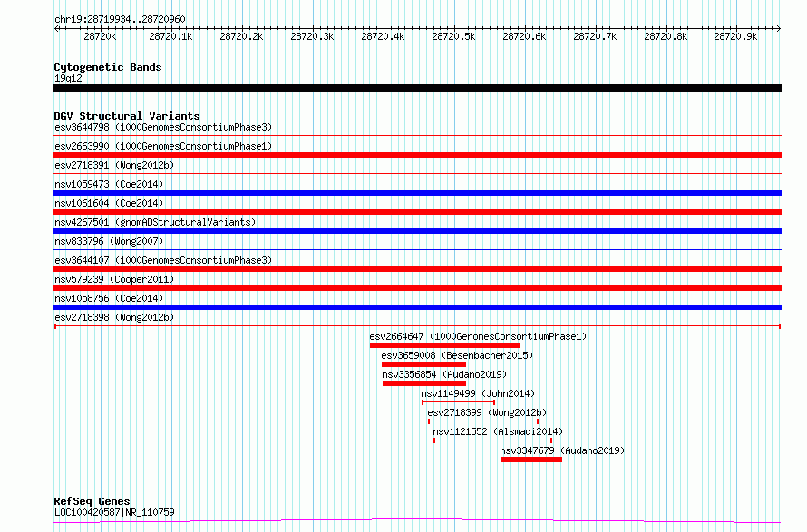Click the 28720.1k ruler tick label
The width and height of the screenshot is (807, 532).
(x=170, y=36)
